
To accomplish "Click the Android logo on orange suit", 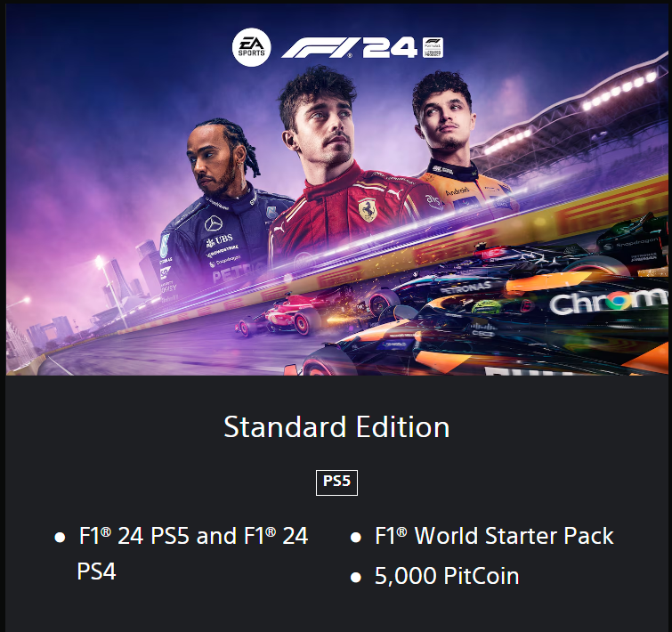I will click(457, 191).
